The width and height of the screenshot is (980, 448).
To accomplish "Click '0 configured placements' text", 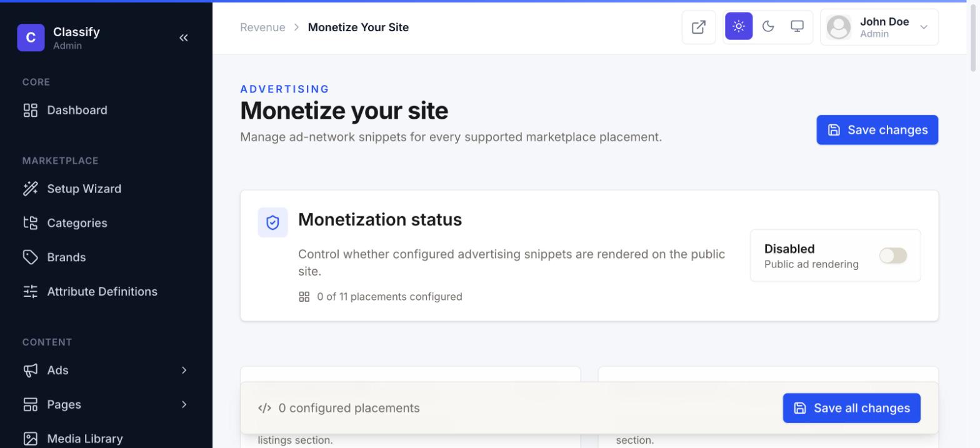I will pyautogui.click(x=349, y=408).
